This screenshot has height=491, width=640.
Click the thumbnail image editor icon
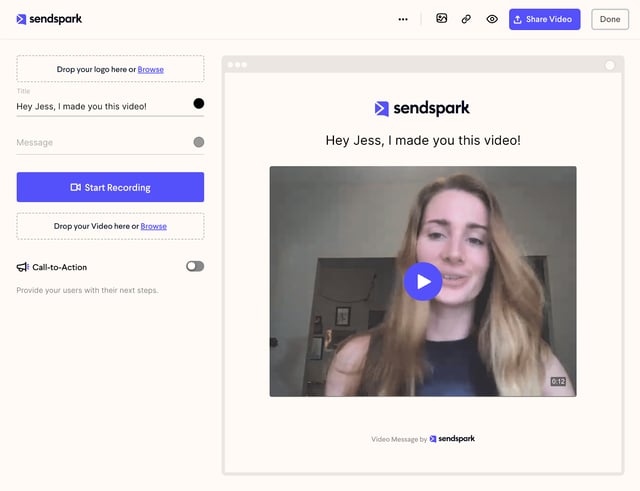click(442, 18)
